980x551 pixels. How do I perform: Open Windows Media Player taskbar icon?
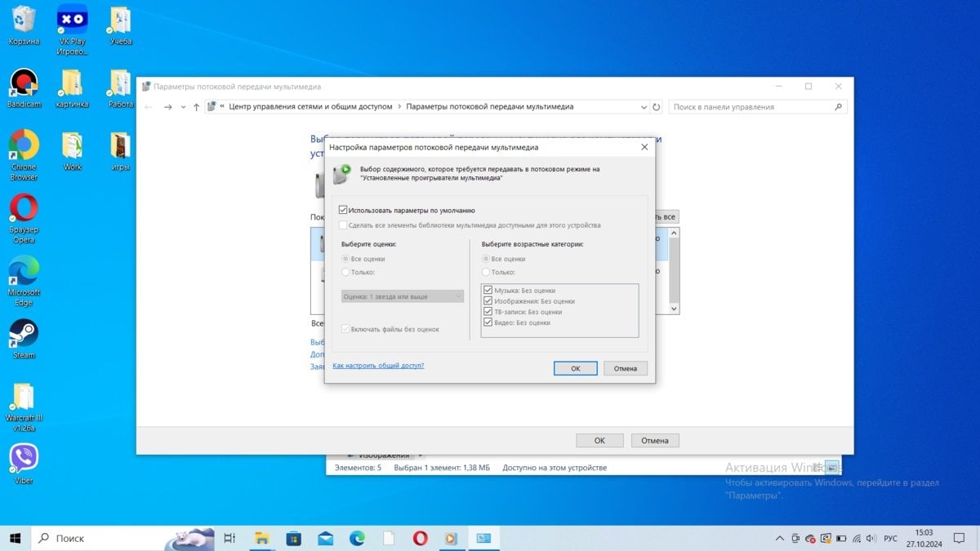451,538
